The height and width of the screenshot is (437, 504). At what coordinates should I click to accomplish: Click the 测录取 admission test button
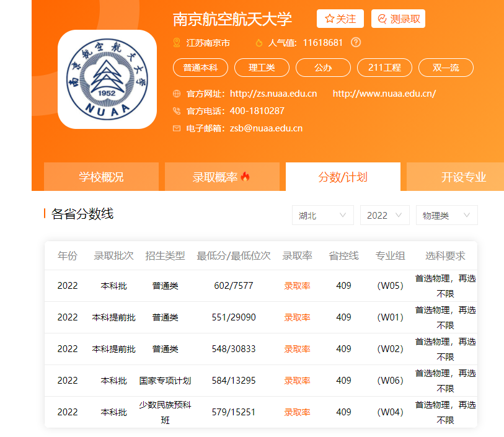click(398, 19)
